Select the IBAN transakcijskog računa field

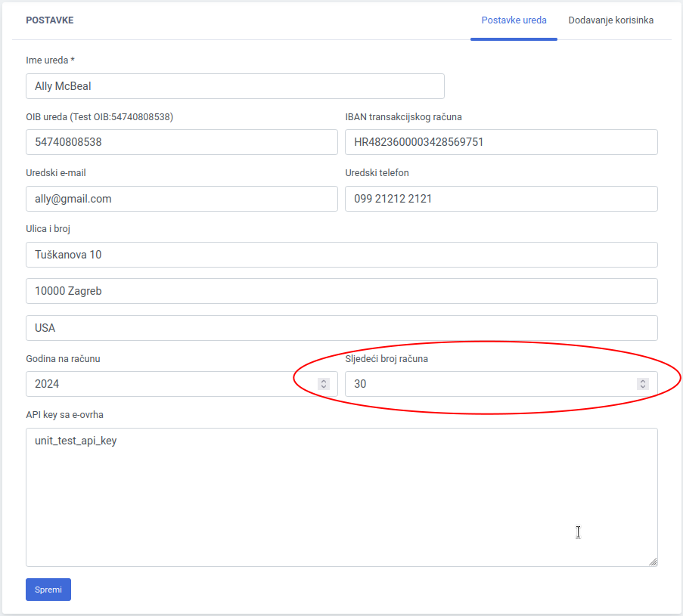pyautogui.click(x=501, y=142)
